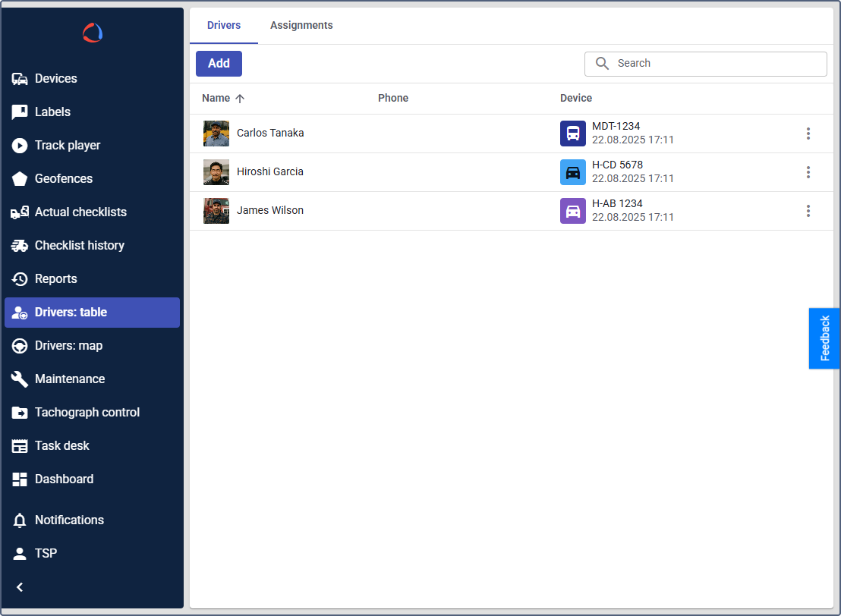Open actions menu for Hiroshi Garcia
Screen dimensions: 841x616
(x=808, y=172)
